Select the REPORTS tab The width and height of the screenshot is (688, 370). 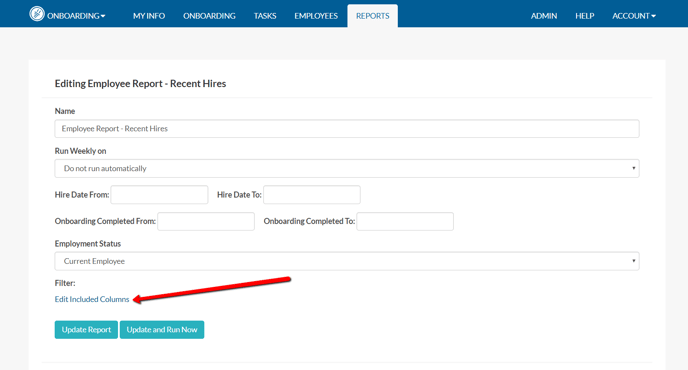373,16
